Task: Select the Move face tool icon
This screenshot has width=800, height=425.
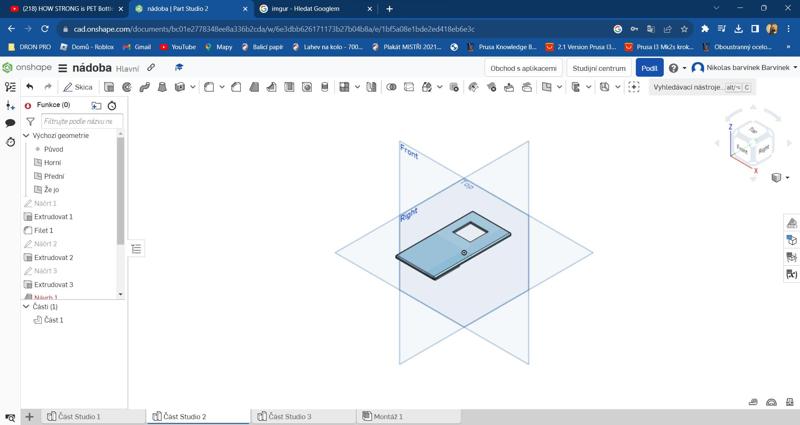Action: pos(509,87)
